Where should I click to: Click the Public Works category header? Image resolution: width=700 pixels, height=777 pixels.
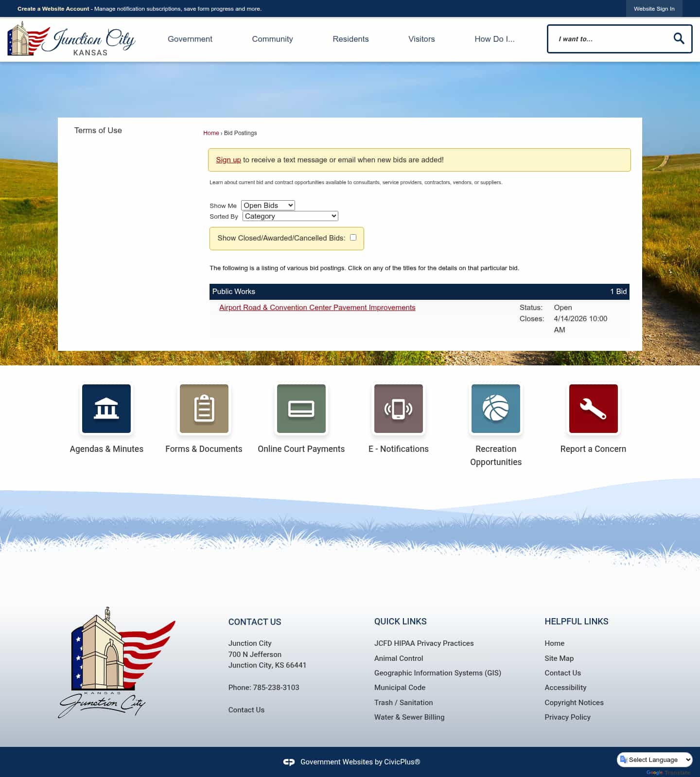420,292
